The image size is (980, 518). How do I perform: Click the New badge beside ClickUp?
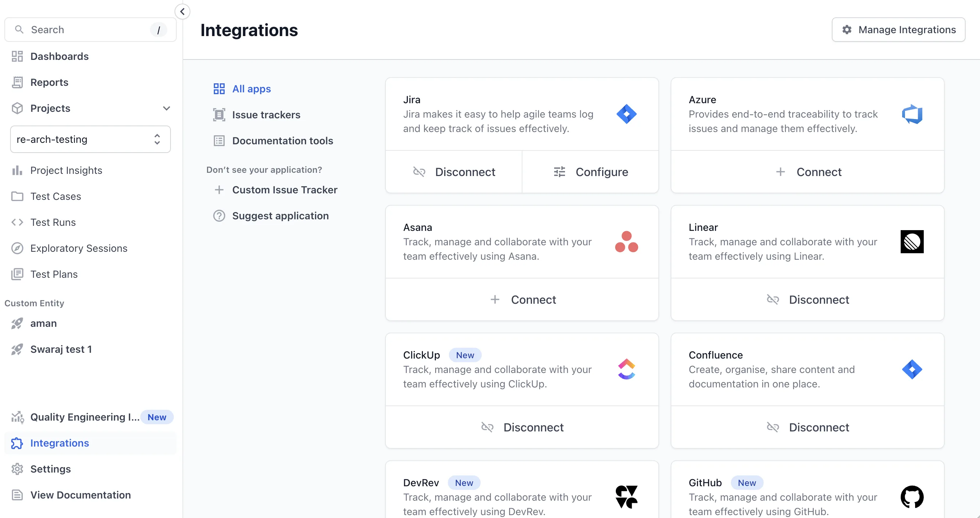(465, 355)
